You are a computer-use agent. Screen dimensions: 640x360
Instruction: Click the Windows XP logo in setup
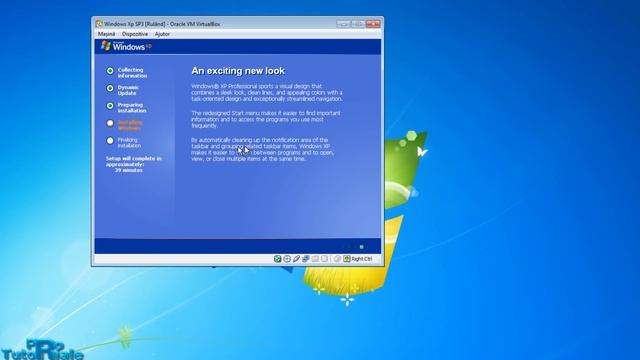point(126,46)
